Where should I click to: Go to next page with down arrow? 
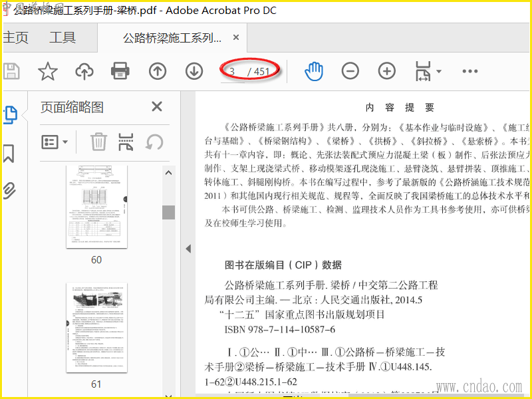pyautogui.click(x=194, y=71)
